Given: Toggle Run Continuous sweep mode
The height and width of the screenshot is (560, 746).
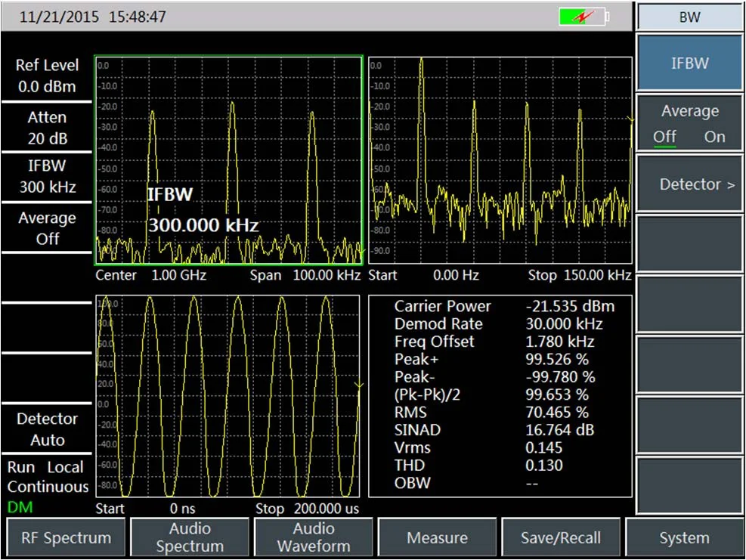Looking at the screenshot, I should coord(47,477).
